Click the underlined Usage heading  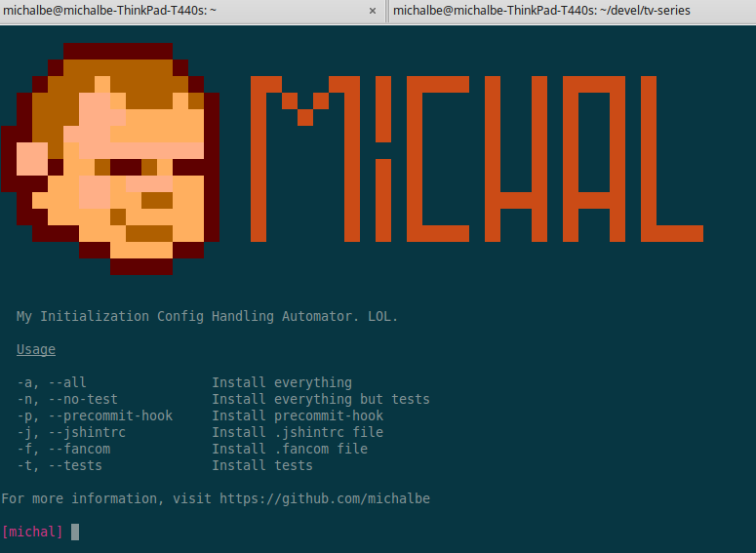click(x=36, y=349)
